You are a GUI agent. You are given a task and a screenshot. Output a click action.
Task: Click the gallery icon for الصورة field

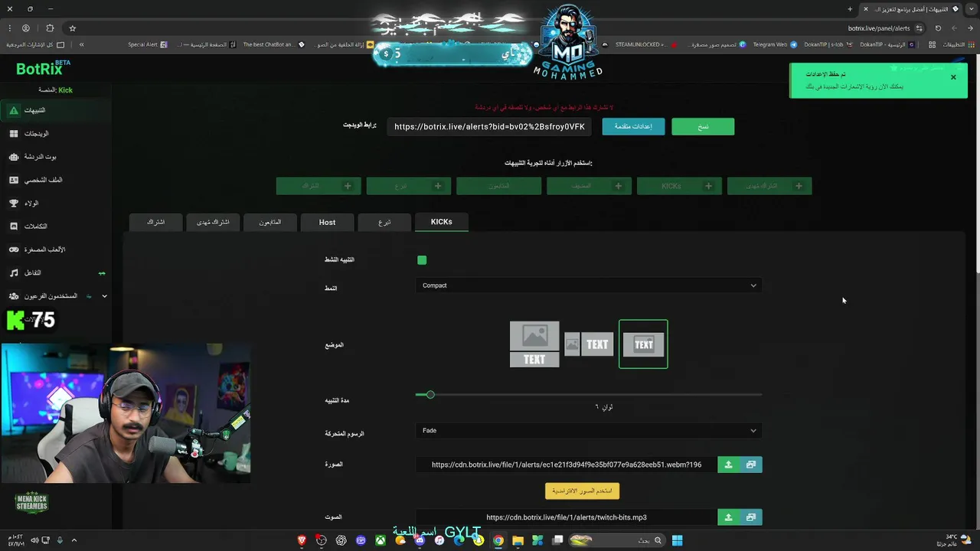pos(751,465)
